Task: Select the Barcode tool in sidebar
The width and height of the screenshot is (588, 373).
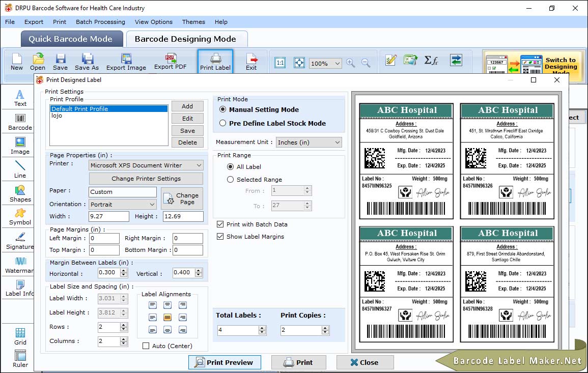Action: tap(20, 122)
